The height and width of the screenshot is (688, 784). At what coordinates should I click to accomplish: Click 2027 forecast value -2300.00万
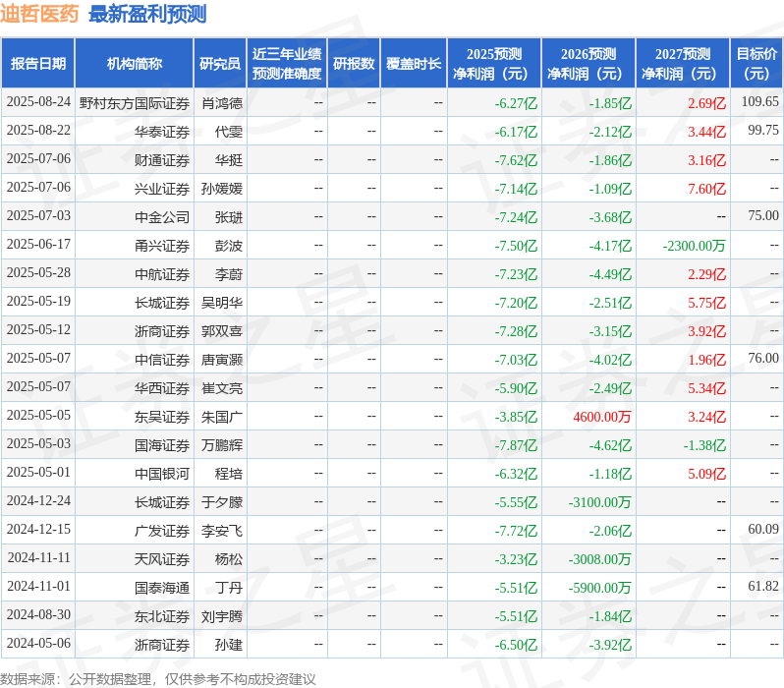694,246
